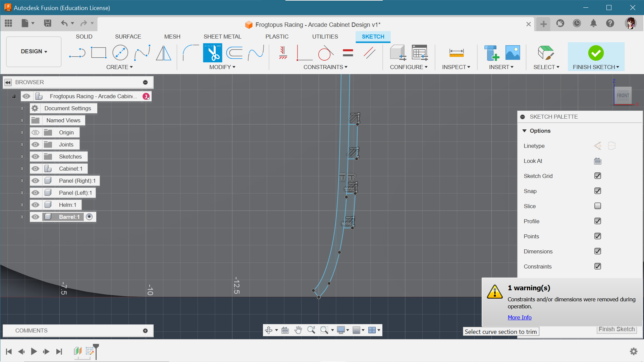The width and height of the screenshot is (644, 362).
Task: Switch to the MESH tab
Action: tap(172, 37)
